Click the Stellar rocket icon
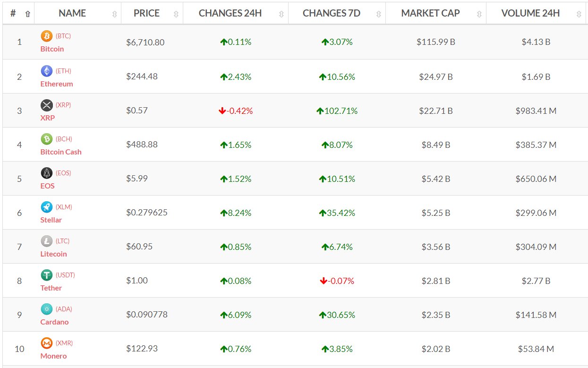The height and width of the screenshot is (368, 588). coord(47,207)
